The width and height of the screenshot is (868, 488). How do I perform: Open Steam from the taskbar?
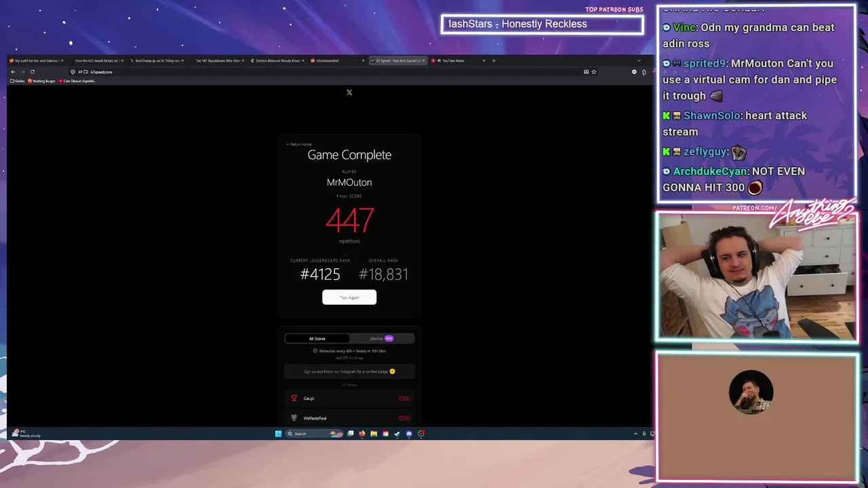397,434
